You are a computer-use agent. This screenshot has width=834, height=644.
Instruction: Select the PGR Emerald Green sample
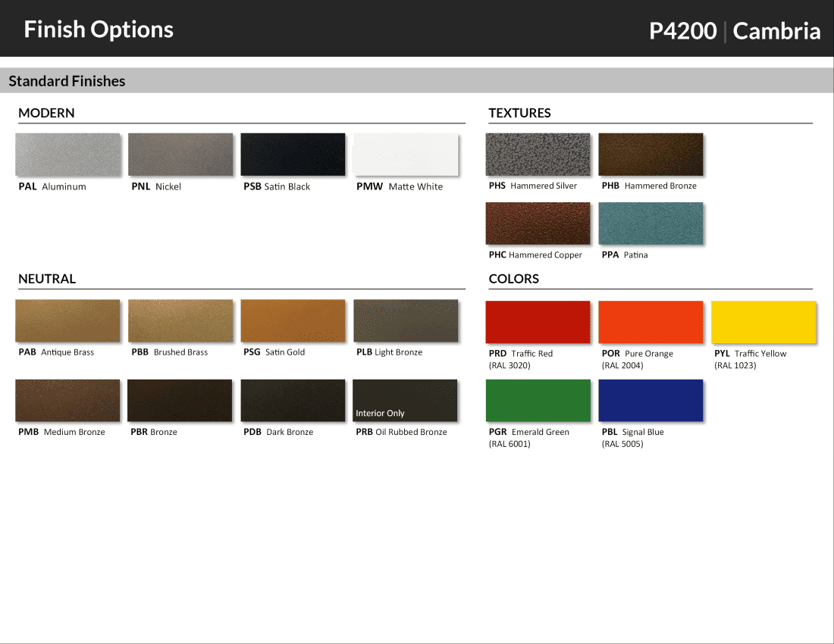pyautogui.click(x=538, y=399)
